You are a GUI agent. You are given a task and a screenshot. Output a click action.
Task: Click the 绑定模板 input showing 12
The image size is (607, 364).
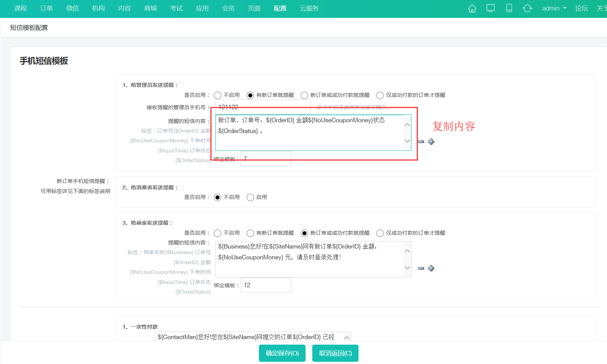point(266,285)
